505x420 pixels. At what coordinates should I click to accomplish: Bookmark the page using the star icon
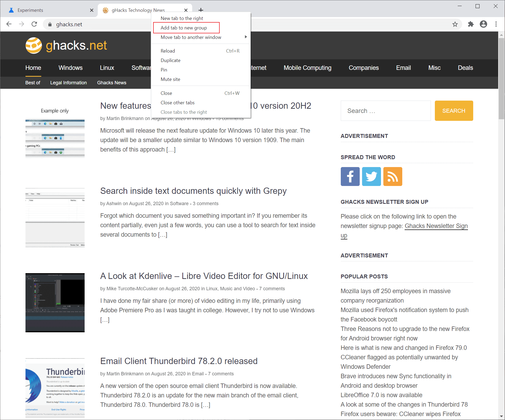pyautogui.click(x=455, y=24)
